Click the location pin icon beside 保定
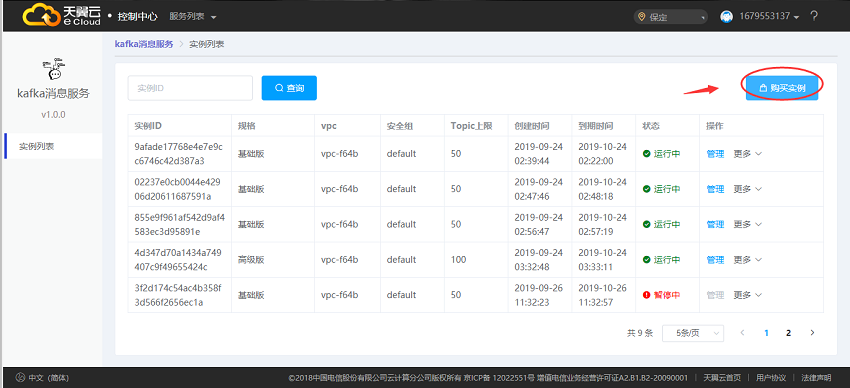 click(642, 17)
